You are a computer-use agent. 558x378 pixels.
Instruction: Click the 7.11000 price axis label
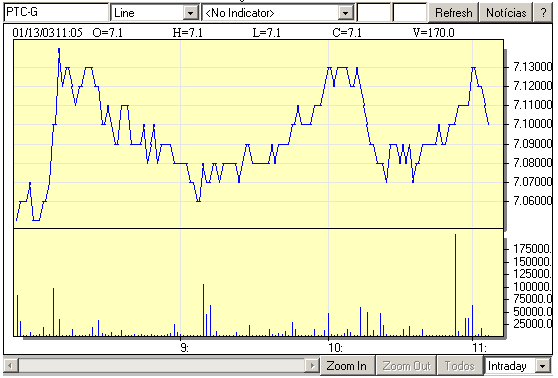[532, 105]
